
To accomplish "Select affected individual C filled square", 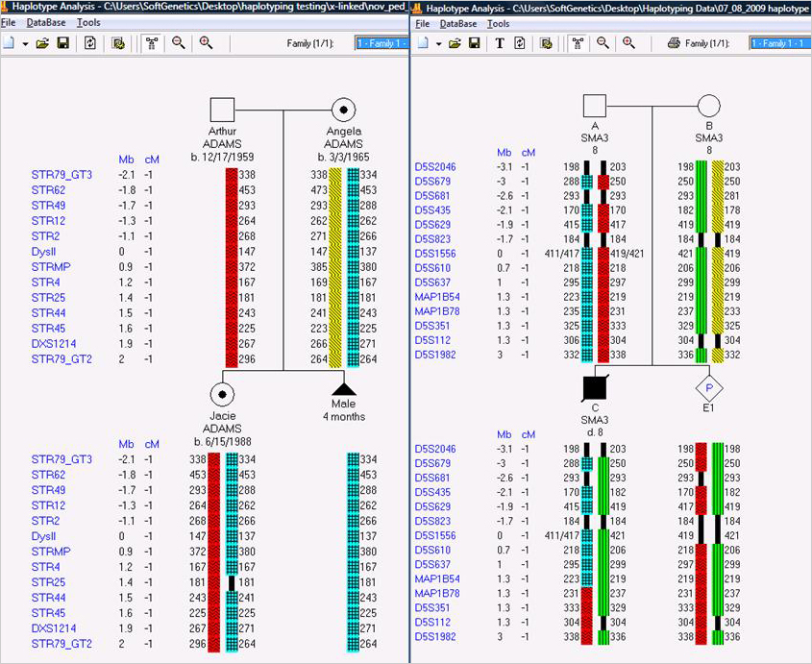I will tap(595, 388).
